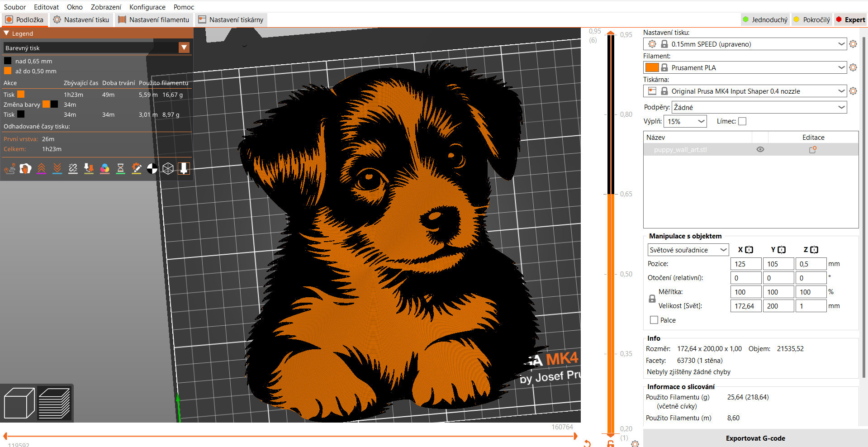868x447 pixels.
Task: Open the Barevný tisk legend dropdown
Action: pos(184,48)
